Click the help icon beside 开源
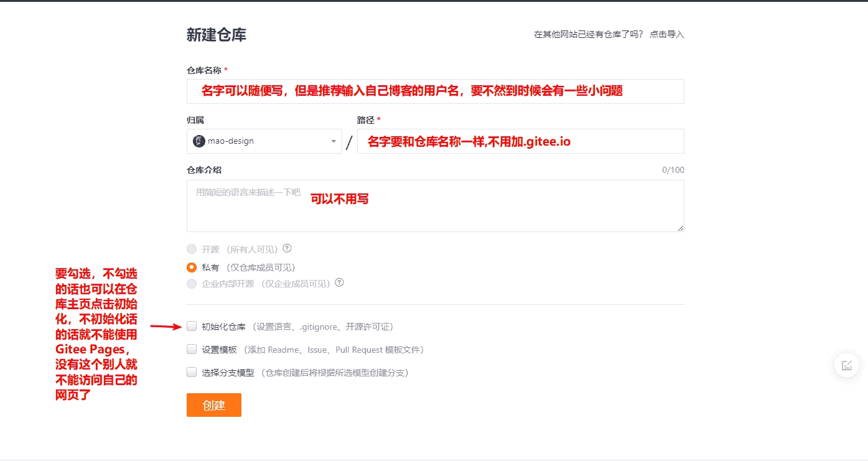Viewport: 868px width, 461px height. (x=287, y=248)
